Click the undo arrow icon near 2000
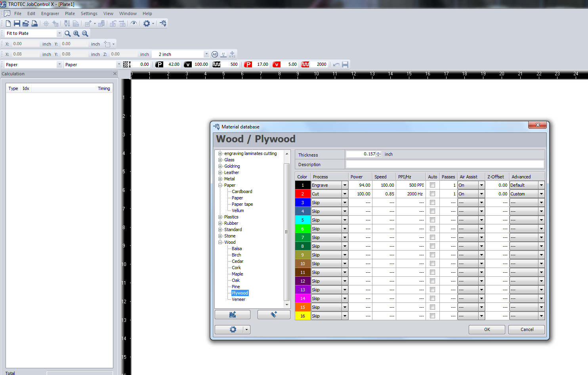Viewport: 588px width, 375px height. click(x=336, y=65)
